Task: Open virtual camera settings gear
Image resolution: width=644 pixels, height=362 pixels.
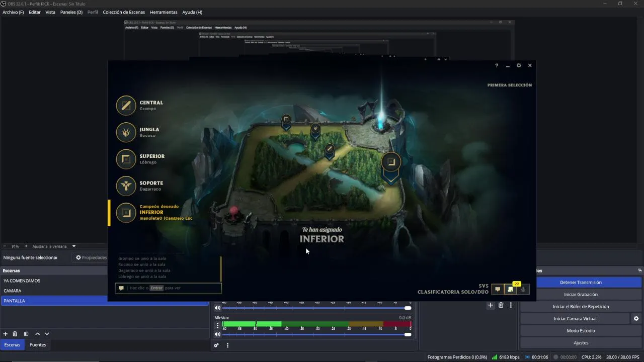Action: pyautogui.click(x=636, y=319)
